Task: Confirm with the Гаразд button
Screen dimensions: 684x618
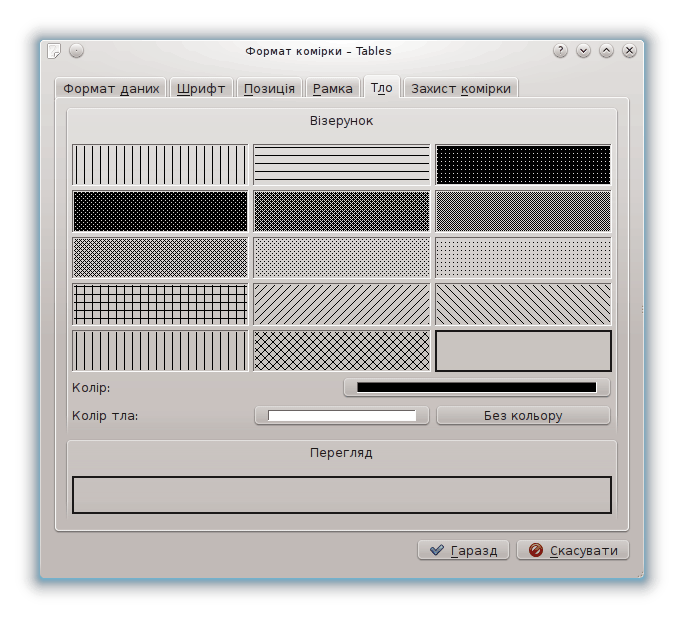Action: tap(464, 550)
